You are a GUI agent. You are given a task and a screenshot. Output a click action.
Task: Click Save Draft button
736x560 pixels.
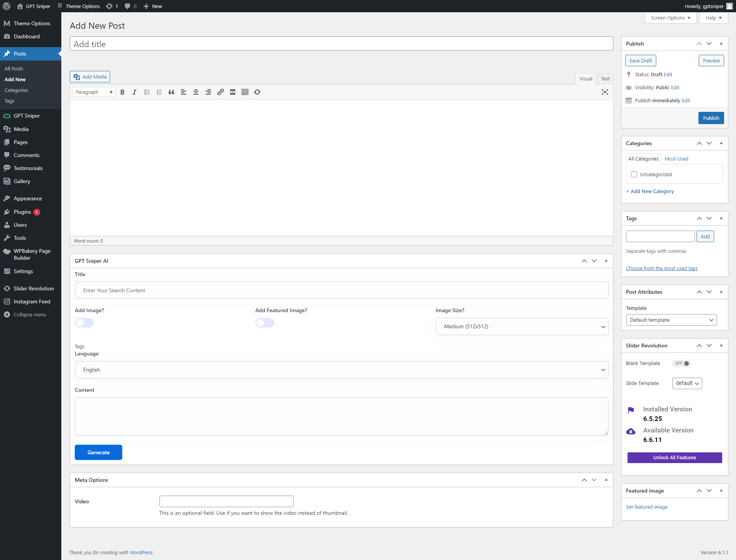tap(641, 61)
